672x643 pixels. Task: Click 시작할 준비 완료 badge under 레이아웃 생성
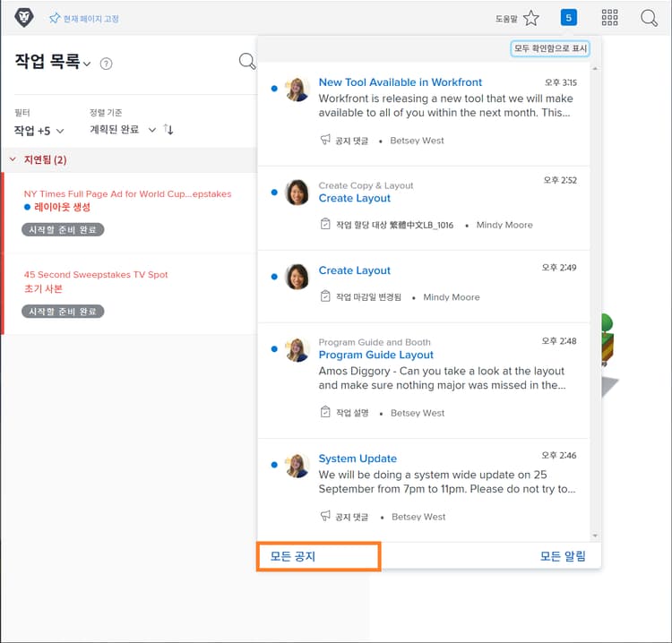click(x=63, y=229)
